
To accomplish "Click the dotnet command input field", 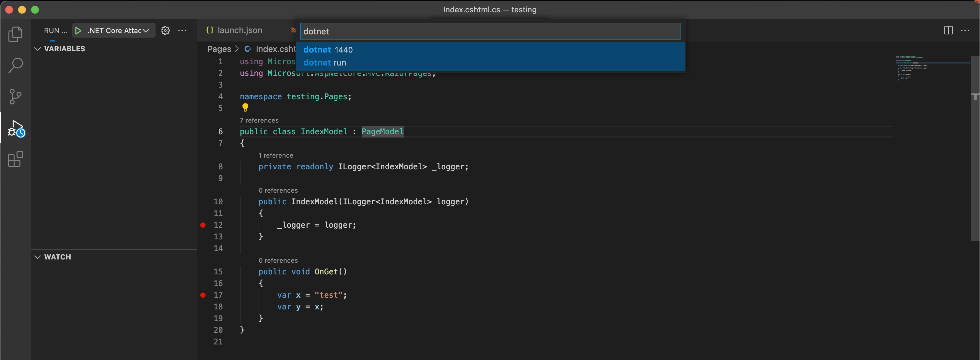I will click(490, 31).
